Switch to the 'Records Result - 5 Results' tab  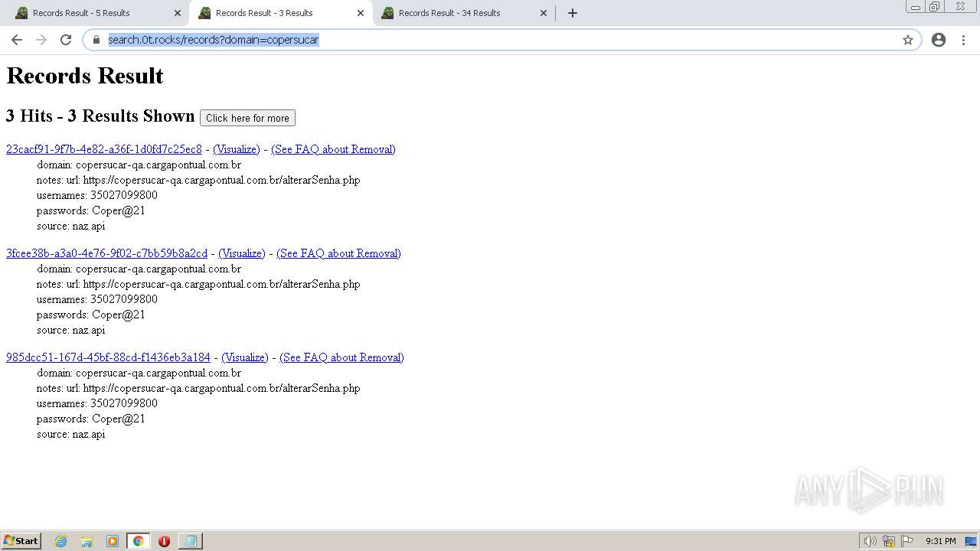(96, 13)
